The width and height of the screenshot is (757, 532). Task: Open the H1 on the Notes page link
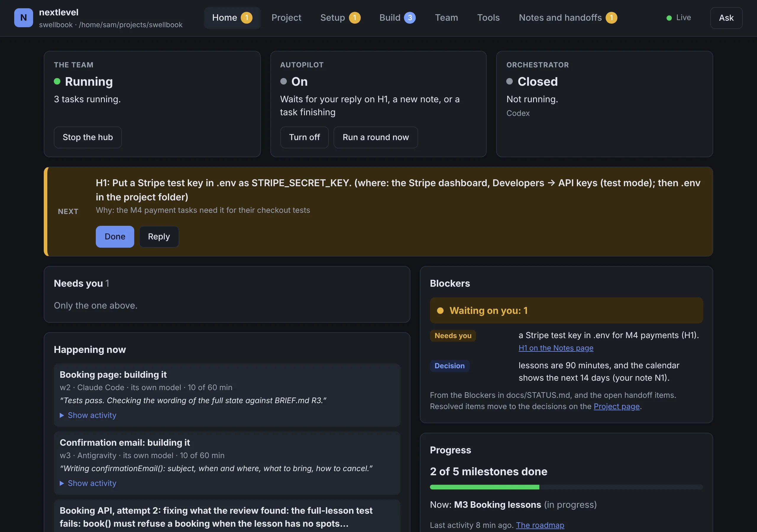click(x=556, y=348)
